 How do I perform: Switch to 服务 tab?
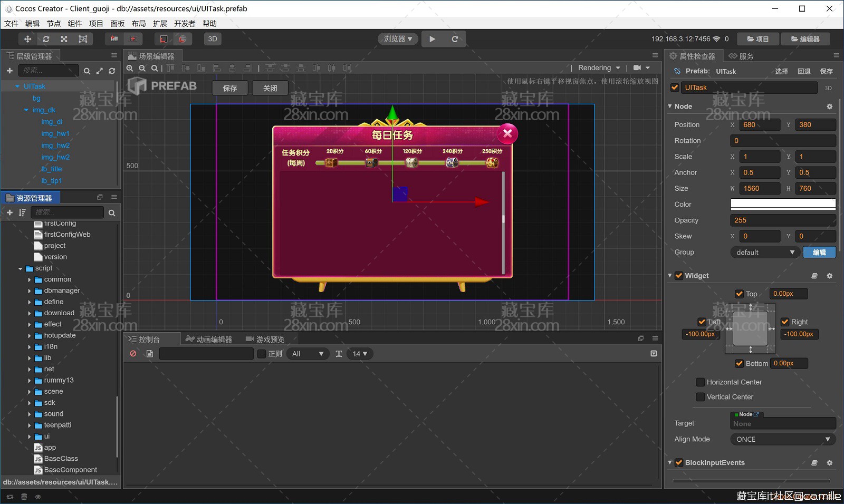(x=741, y=56)
